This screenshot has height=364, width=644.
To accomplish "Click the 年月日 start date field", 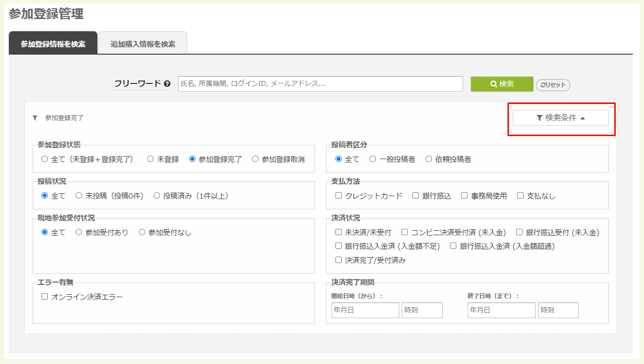I will coord(365,310).
